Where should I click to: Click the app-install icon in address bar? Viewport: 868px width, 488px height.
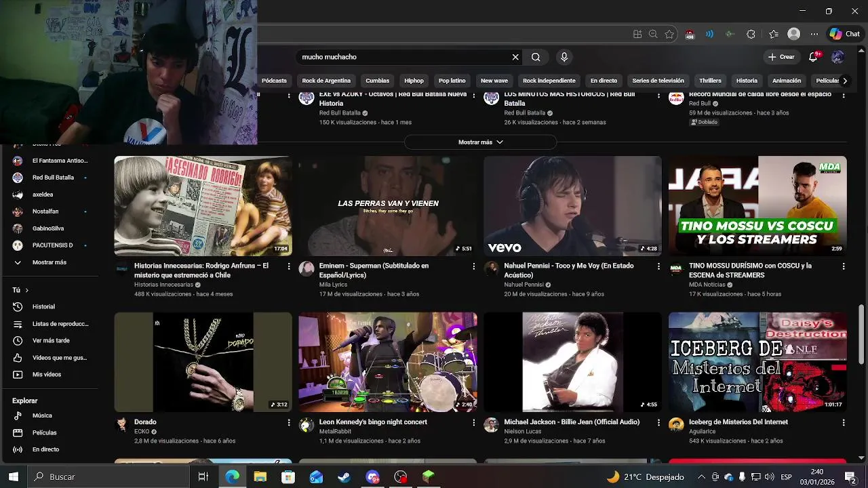[x=637, y=34]
